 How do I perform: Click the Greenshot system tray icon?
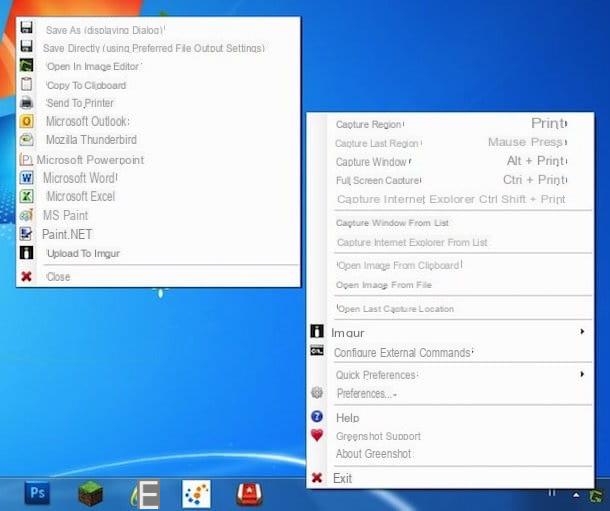pyautogui.click(x=595, y=496)
